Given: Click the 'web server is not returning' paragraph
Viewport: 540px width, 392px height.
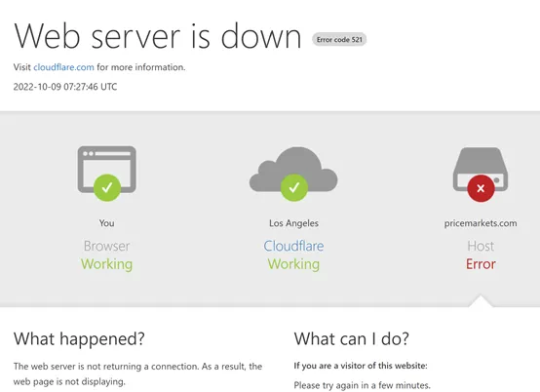Looking at the screenshot, I should pos(137,374).
